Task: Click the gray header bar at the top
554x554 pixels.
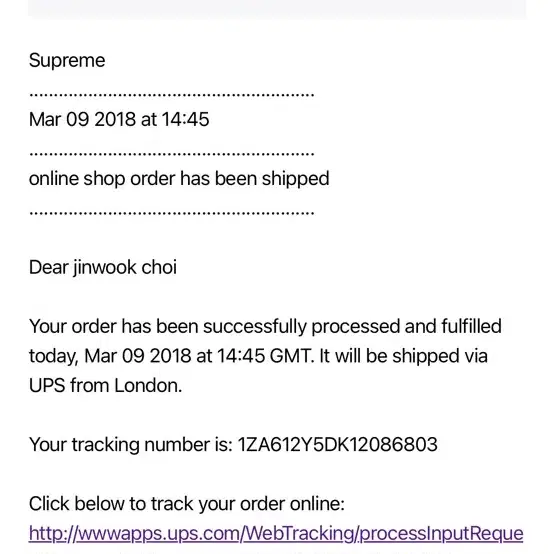Action: coord(277,8)
